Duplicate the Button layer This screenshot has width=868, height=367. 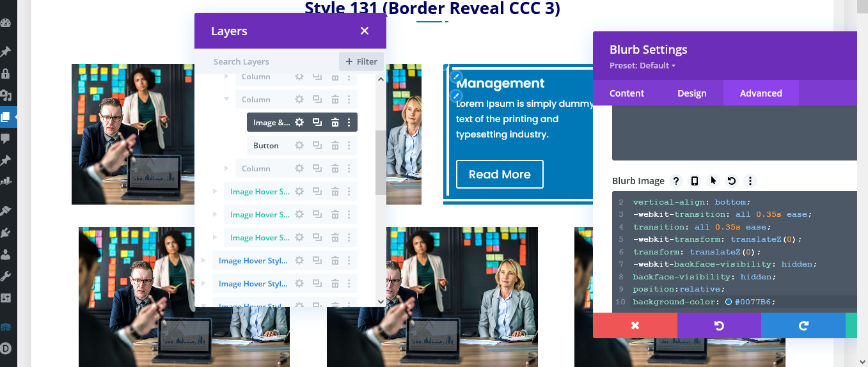(x=317, y=145)
